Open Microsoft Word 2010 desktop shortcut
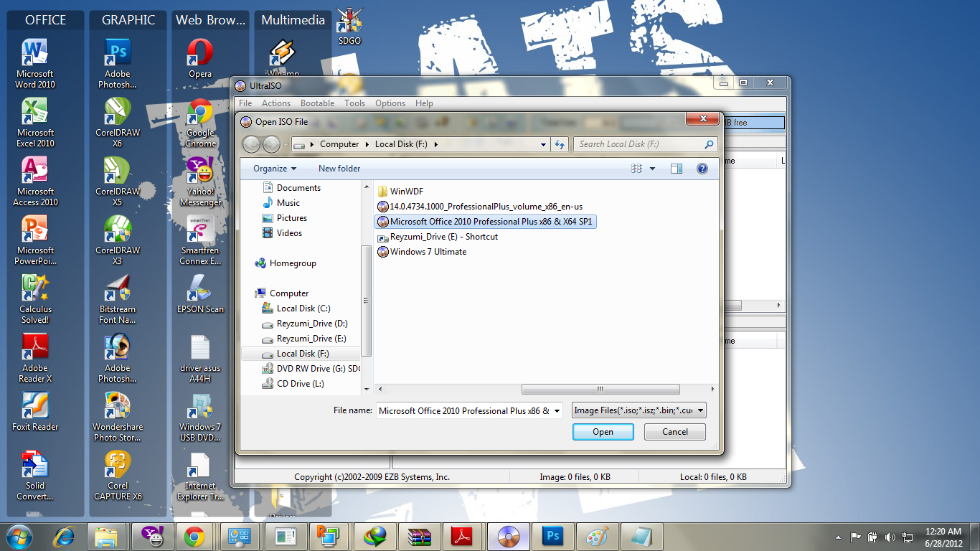The height and width of the screenshot is (551, 980). click(35, 63)
